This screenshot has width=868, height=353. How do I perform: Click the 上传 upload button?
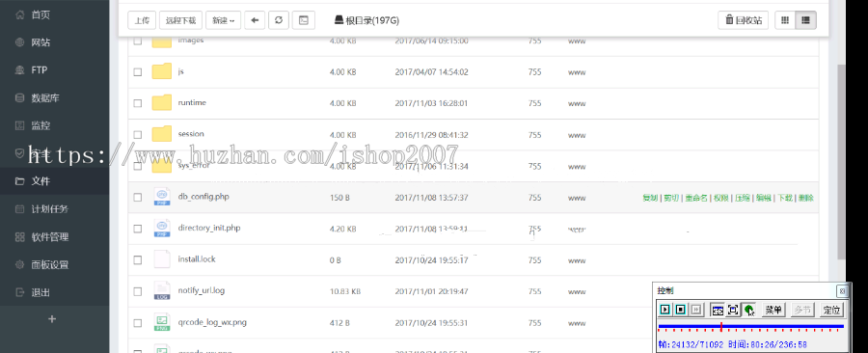pyautogui.click(x=143, y=20)
